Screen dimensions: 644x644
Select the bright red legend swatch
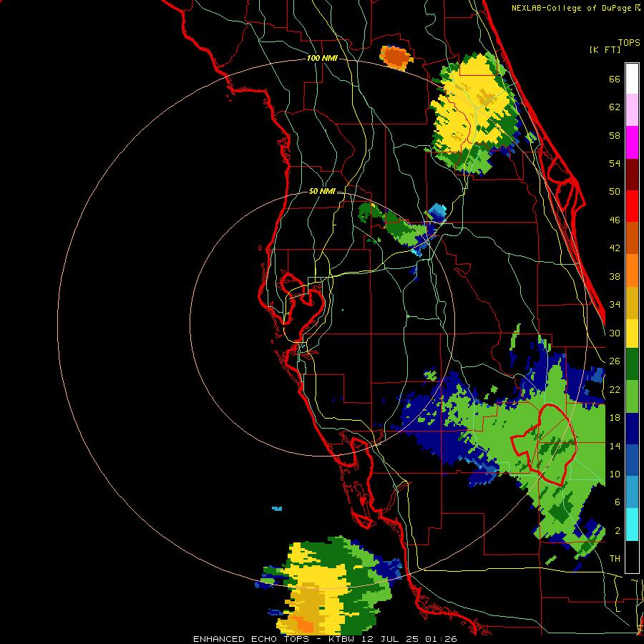point(632,206)
